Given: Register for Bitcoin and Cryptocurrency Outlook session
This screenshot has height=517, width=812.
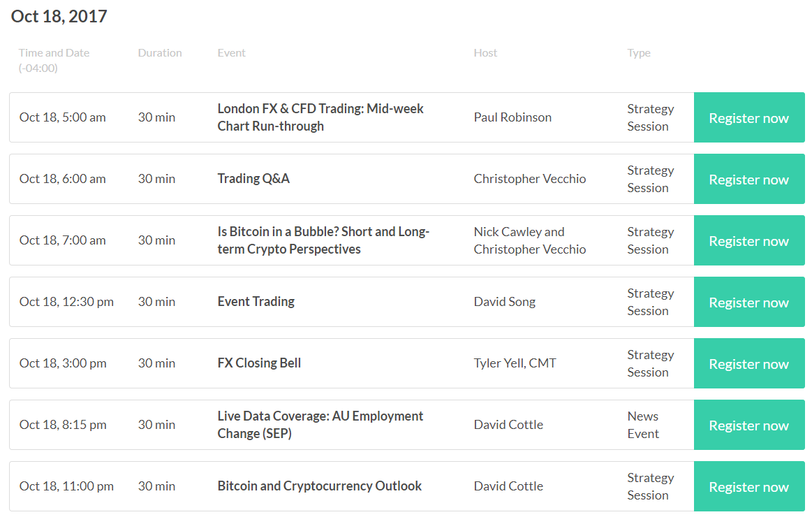Looking at the screenshot, I should [749, 487].
